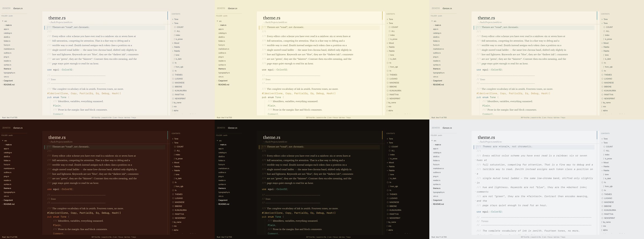Open README.md in gray window's file tree
This screenshot has width=644, height=239.
pyautogui.click(x=438, y=204)
